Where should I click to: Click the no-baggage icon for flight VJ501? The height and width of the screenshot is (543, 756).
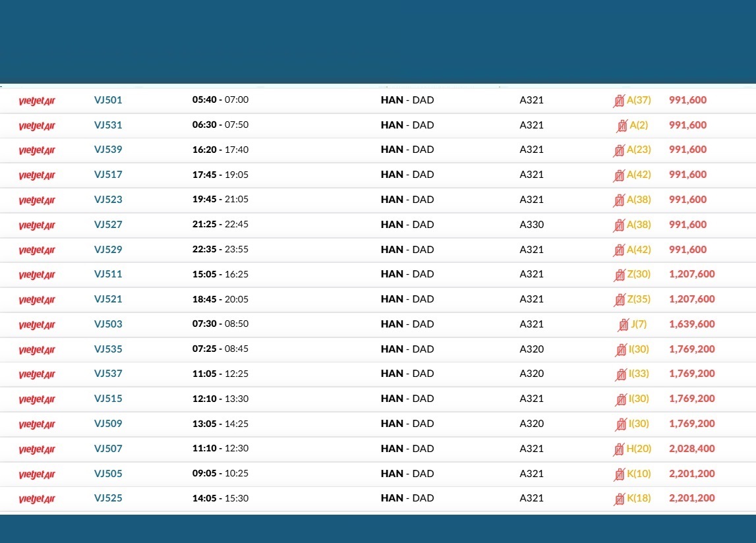619,101
